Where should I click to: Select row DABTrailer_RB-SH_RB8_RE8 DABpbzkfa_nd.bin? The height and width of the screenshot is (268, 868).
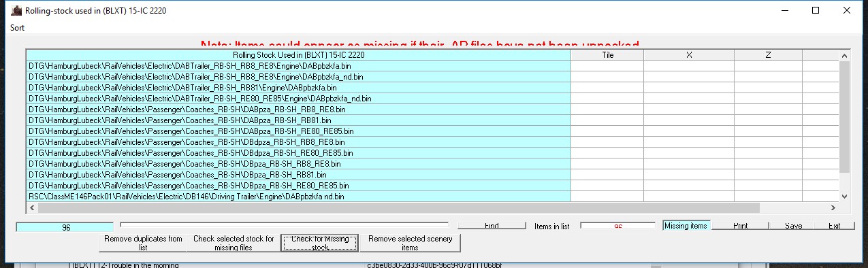(299, 77)
